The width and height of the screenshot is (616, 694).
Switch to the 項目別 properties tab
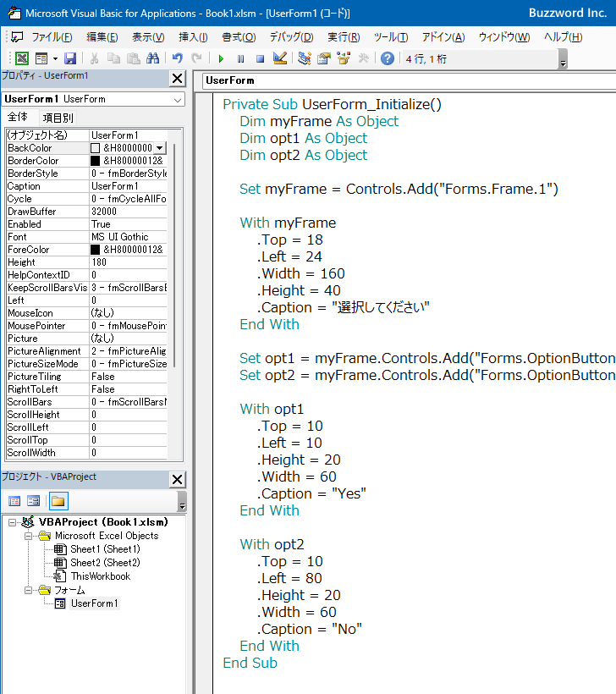[x=58, y=118]
